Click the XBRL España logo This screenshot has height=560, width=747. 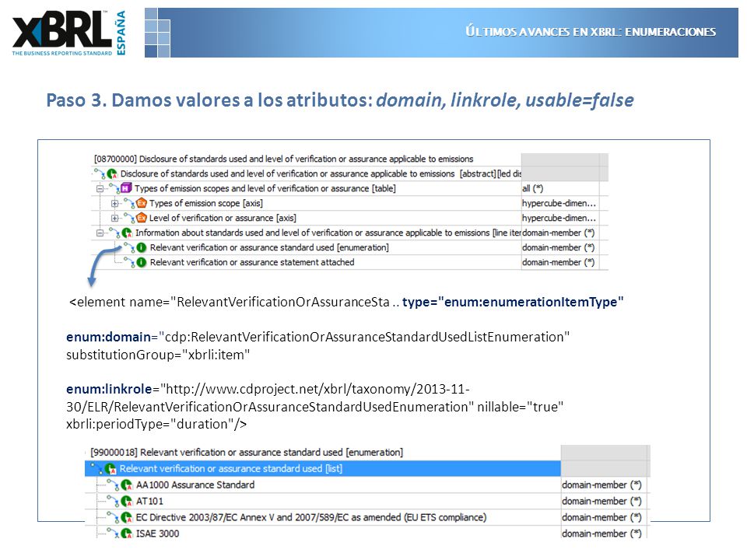pyautogui.click(x=69, y=33)
